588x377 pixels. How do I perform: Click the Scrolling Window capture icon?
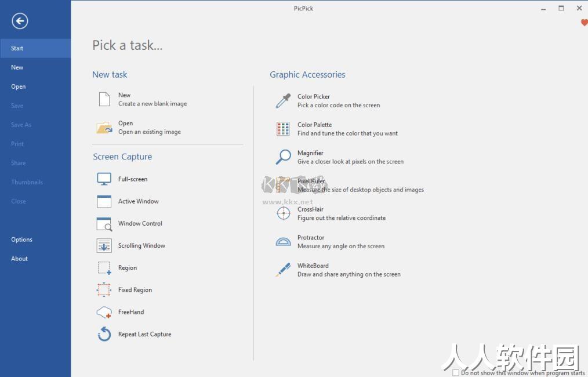(104, 246)
